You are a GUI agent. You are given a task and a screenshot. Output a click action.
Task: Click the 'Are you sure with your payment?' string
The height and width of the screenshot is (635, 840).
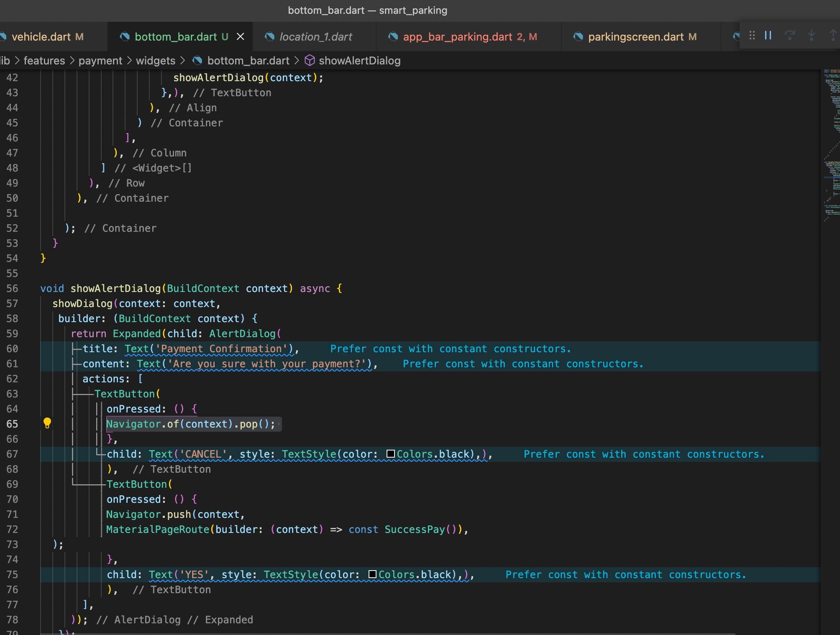click(266, 364)
